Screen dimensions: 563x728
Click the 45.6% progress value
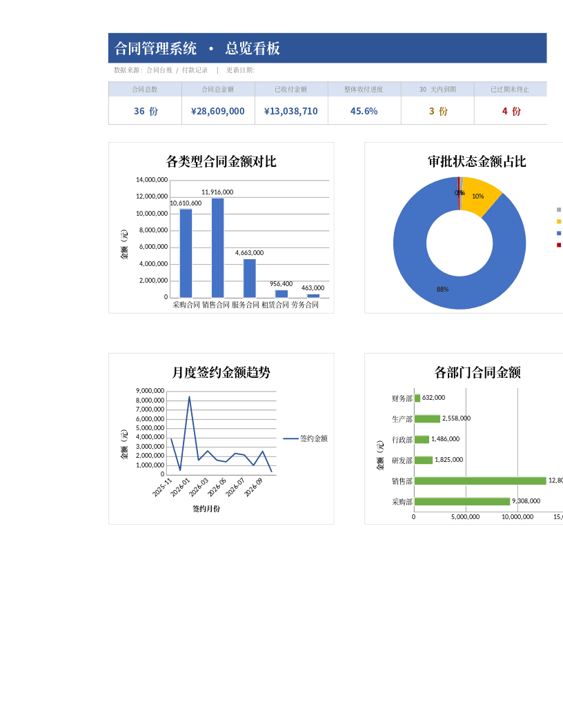(x=364, y=111)
